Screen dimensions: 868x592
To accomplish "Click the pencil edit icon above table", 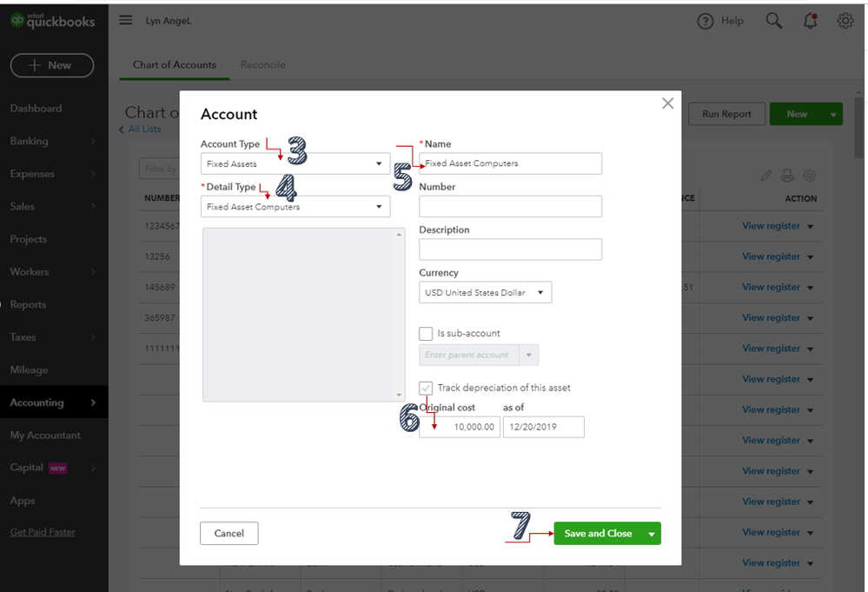I will point(766,176).
